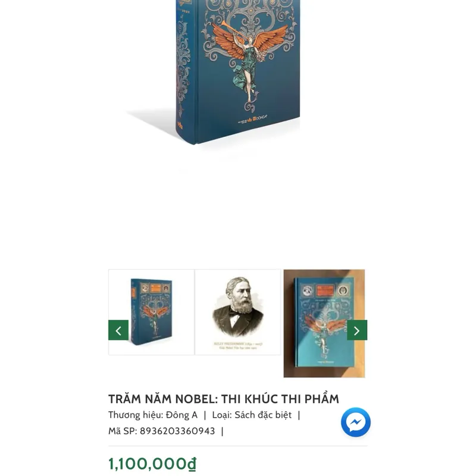The width and height of the screenshot is (476, 476).
Task: Click the Thương hiệu label
Action: (x=136, y=415)
